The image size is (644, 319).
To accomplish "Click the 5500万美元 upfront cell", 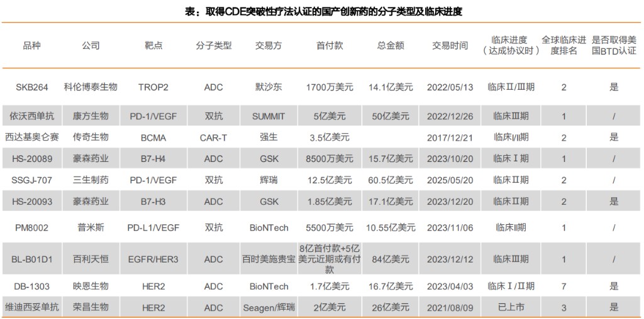I will click(x=330, y=227).
